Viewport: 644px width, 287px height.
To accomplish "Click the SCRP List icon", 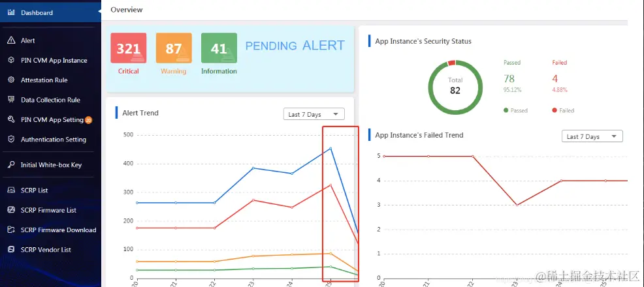I will tap(12, 190).
